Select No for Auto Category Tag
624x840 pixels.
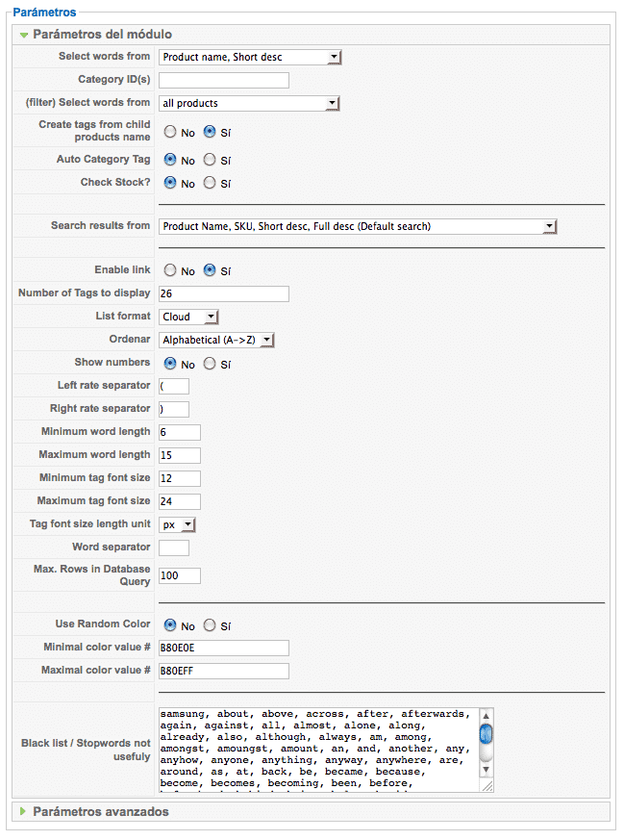(170, 159)
